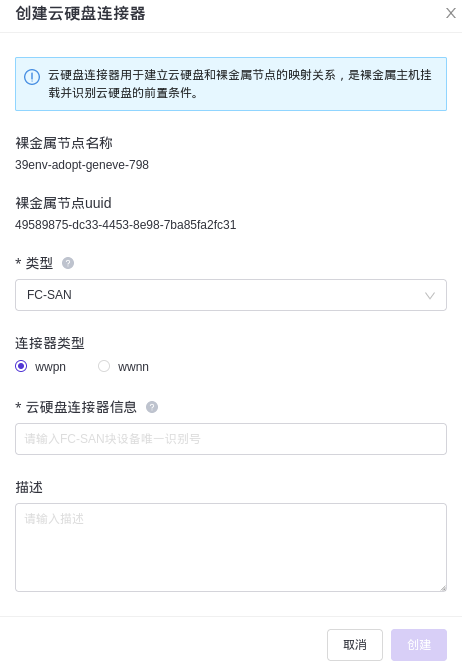This screenshot has height=664, width=462.
Task: Click the wwnn option label text
Action: (x=133, y=367)
